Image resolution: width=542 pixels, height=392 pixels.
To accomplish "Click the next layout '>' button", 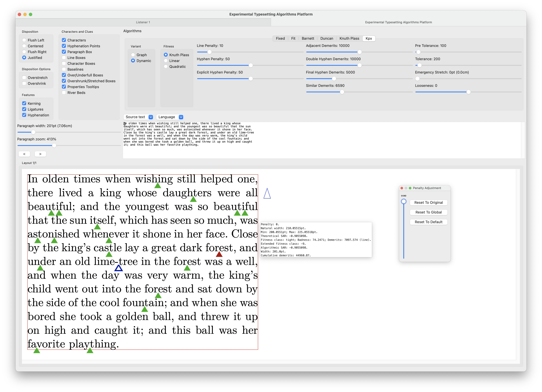I will click(x=40, y=154).
